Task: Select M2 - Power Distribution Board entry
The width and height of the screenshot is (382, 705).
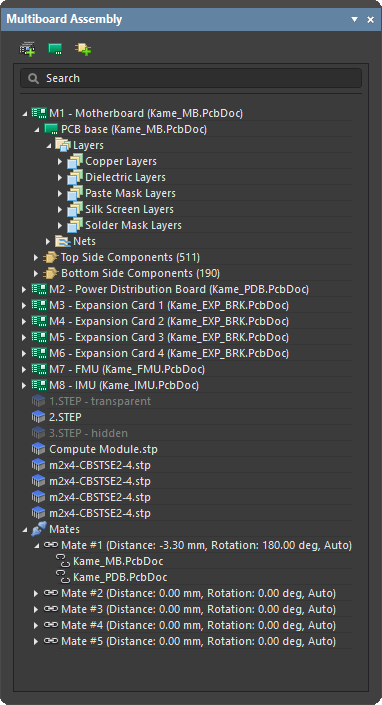Action: click(179, 290)
